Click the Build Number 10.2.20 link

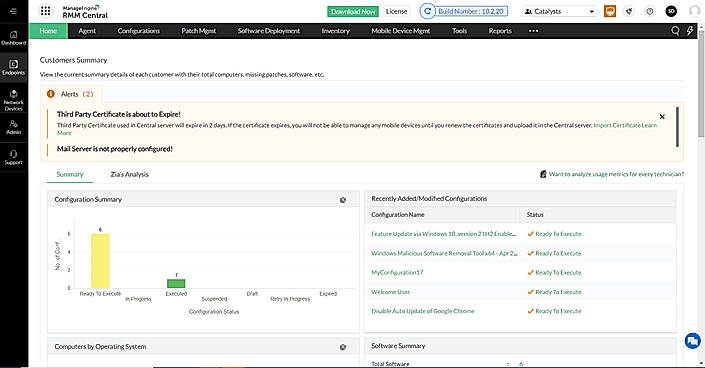coord(471,11)
